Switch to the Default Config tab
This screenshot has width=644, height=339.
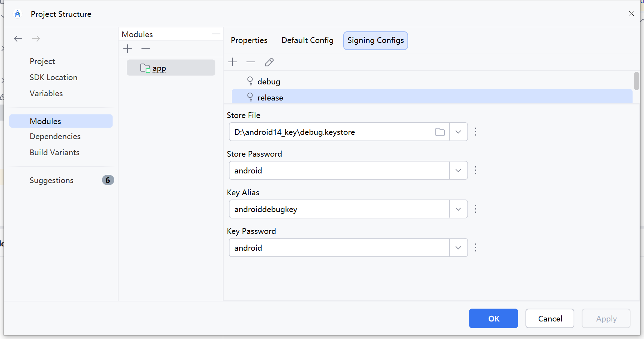308,40
